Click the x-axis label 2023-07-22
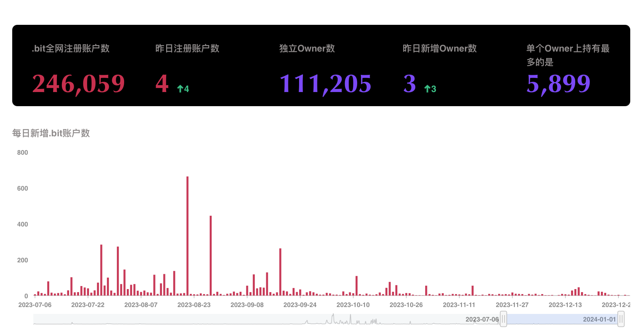The height and width of the screenshot is (333, 644). (88, 305)
